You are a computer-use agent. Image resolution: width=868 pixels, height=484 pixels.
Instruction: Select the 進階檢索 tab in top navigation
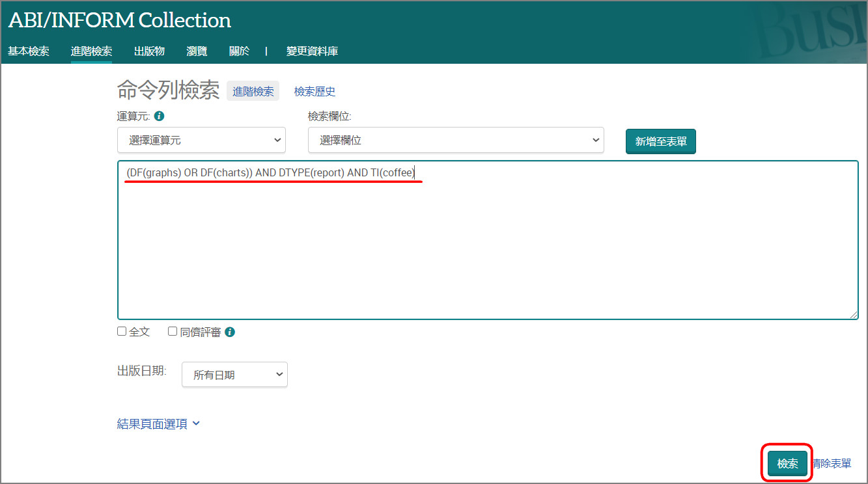click(x=91, y=51)
